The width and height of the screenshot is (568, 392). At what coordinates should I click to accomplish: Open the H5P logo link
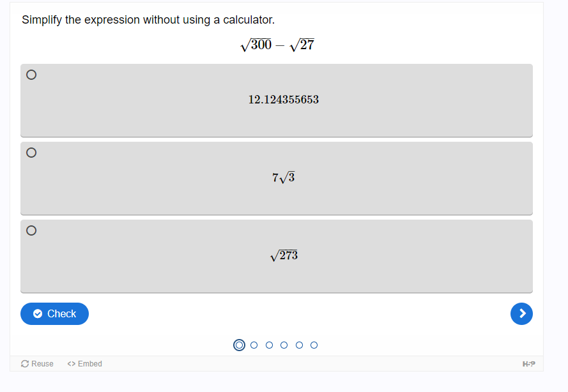(528, 364)
